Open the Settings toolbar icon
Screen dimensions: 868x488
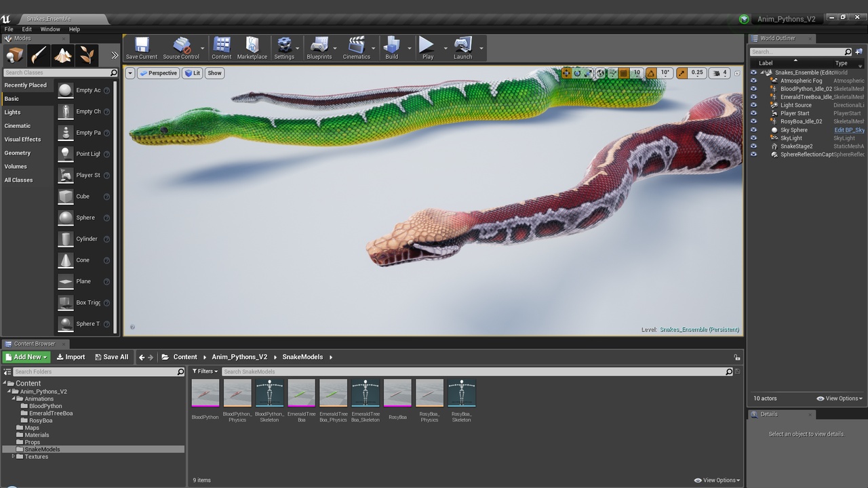click(284, 48)
